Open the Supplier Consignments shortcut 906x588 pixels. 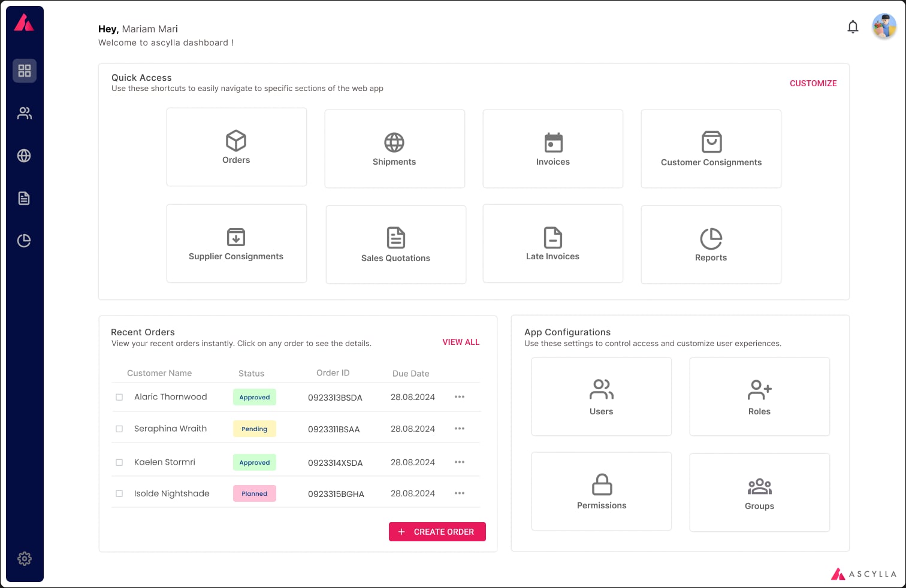tap(236, 237)
